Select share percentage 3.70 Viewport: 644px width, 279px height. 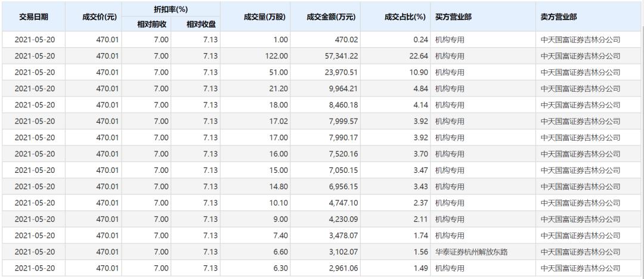pyautogui.click(x=420, y=154)
